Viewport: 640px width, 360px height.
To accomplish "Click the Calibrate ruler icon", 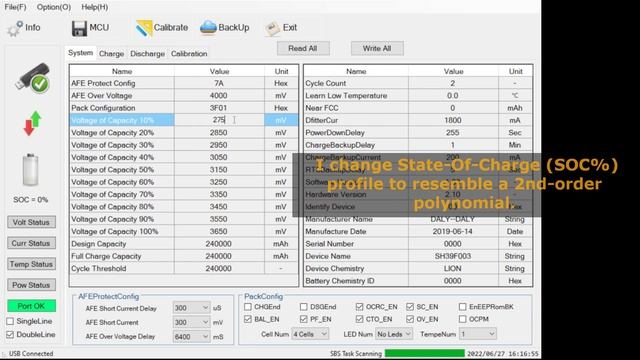I will (144, 28).
